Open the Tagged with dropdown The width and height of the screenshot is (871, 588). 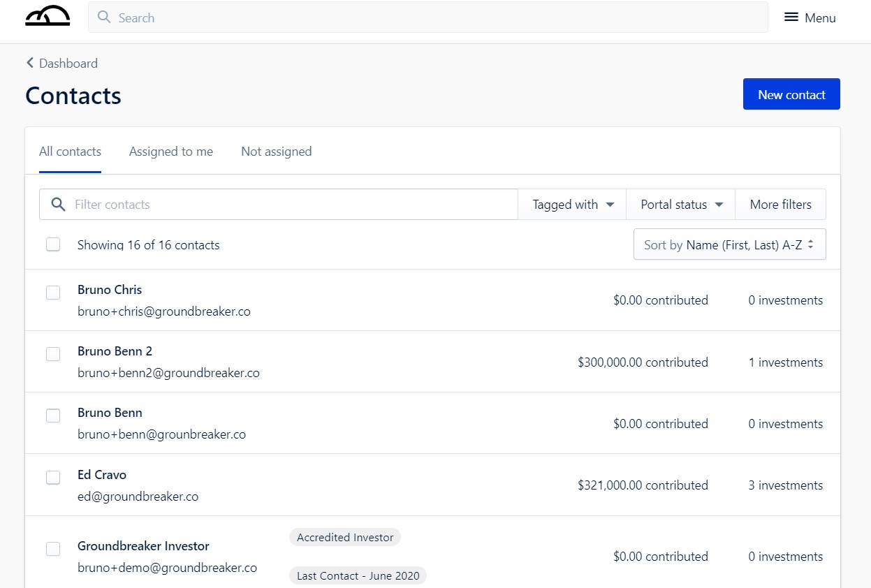coord(571,204)
